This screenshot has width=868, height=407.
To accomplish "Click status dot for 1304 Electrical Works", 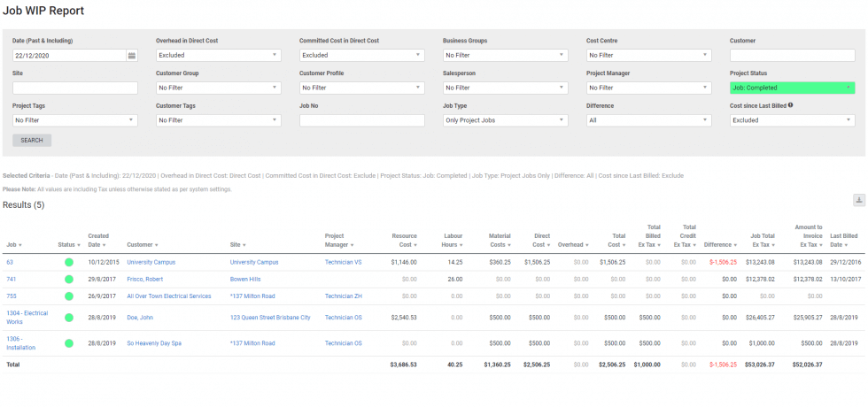I will (x=69, y=317).
